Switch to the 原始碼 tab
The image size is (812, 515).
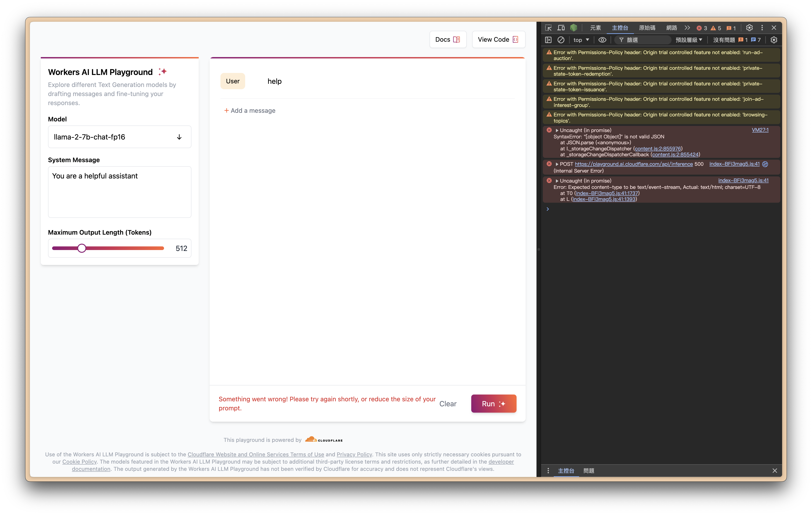(x=647, y=28)
